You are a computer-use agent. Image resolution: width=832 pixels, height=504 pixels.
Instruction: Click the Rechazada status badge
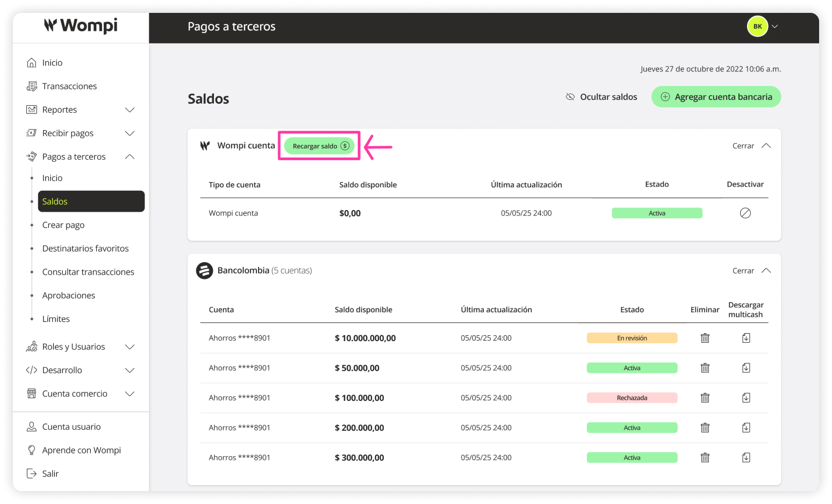click(x=632, y=398)
